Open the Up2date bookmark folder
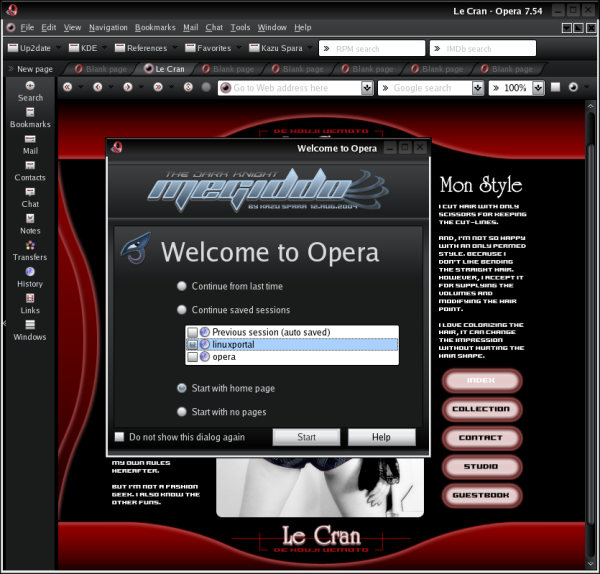 (29, 48)
